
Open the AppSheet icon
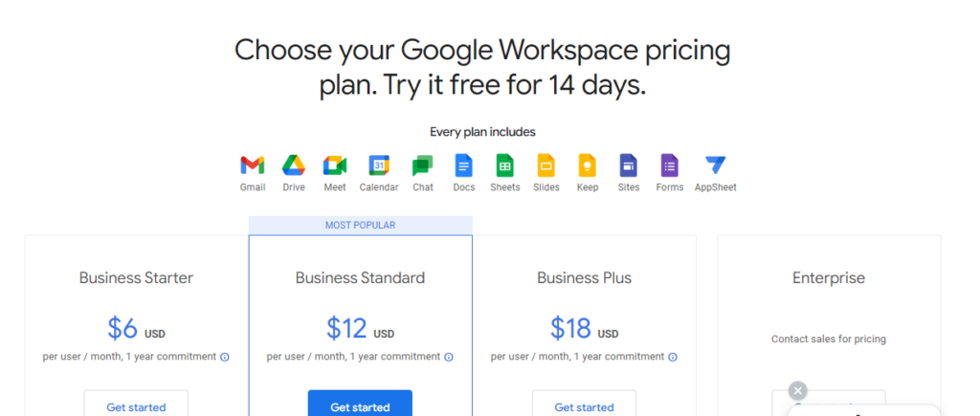point(716,165)
